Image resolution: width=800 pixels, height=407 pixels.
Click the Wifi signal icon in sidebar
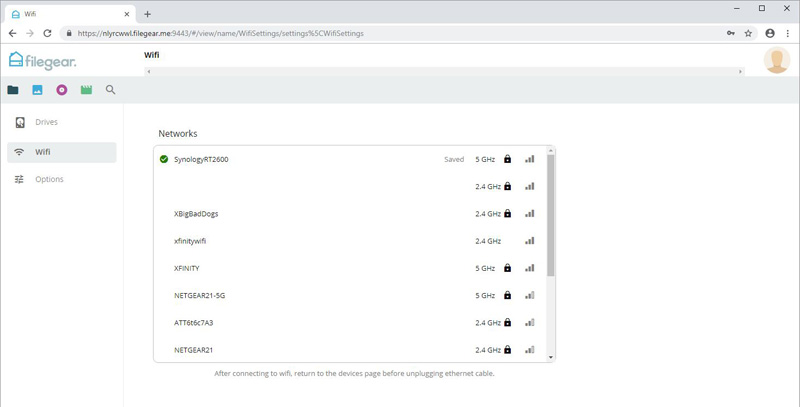pos(19,152)
